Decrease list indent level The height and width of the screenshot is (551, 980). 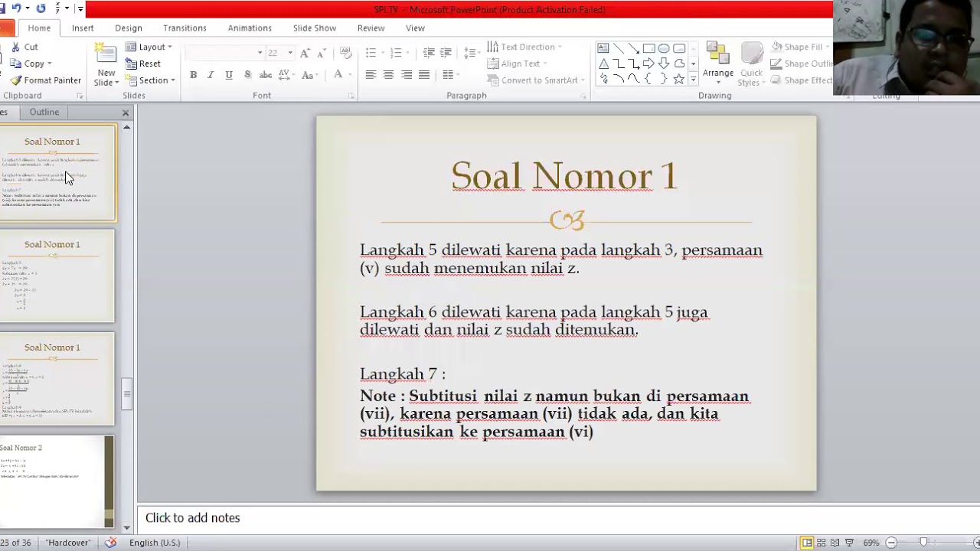pyautogui.click(x=429, y=53)
